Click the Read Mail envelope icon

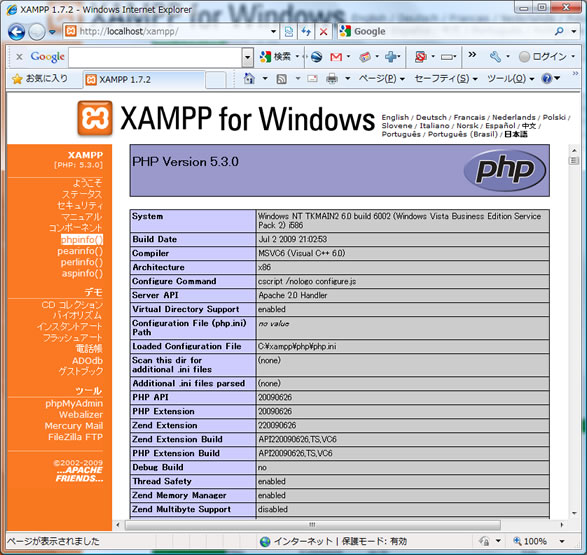(x=312, y=79)
